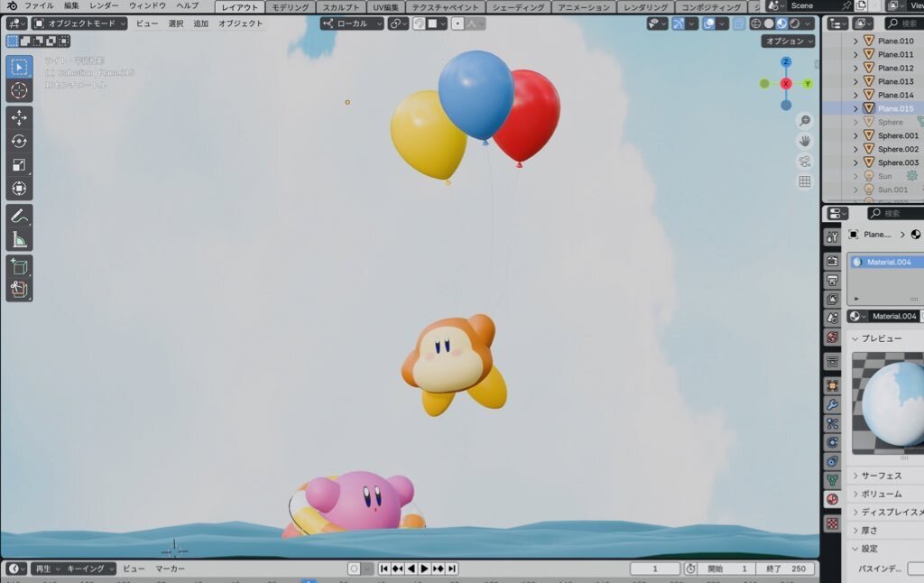Viewport: 924px width, 583px height.
Task: Switch to solid viewport shading
Action: [769, 23]
